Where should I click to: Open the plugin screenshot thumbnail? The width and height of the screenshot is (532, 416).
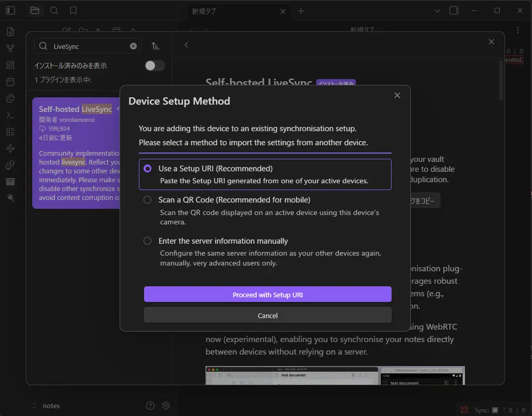(335, 375)
